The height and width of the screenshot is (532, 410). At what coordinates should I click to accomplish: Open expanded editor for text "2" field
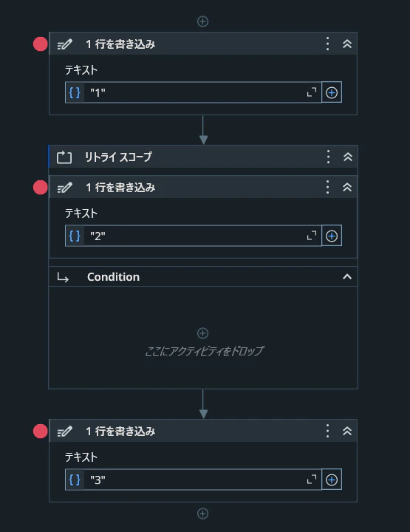pos(312,236)
